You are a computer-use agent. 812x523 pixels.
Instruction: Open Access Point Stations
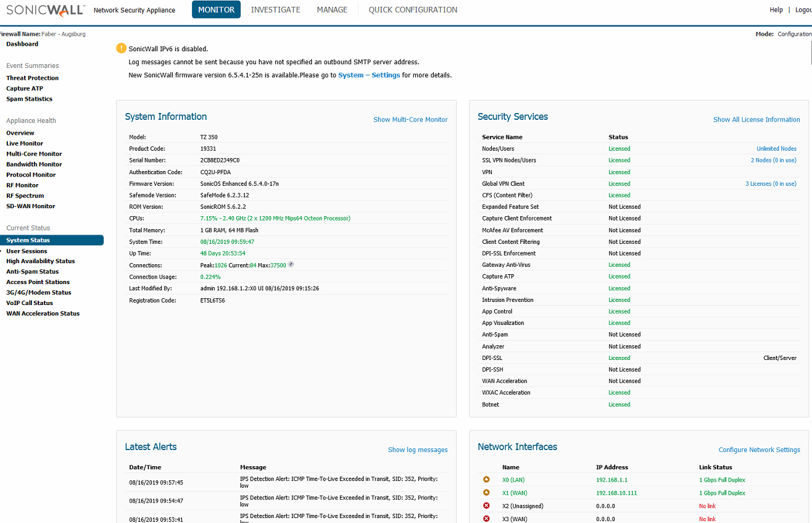38,283
